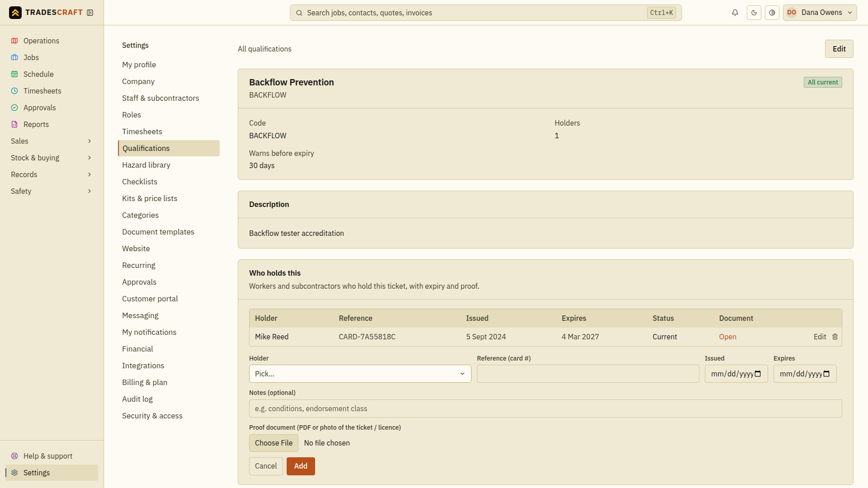Open Document templates settings

tap(169, 232)
